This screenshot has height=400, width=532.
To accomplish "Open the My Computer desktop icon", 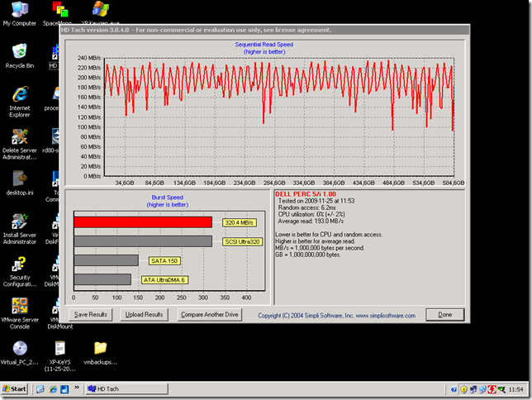I will pos(18,11).
